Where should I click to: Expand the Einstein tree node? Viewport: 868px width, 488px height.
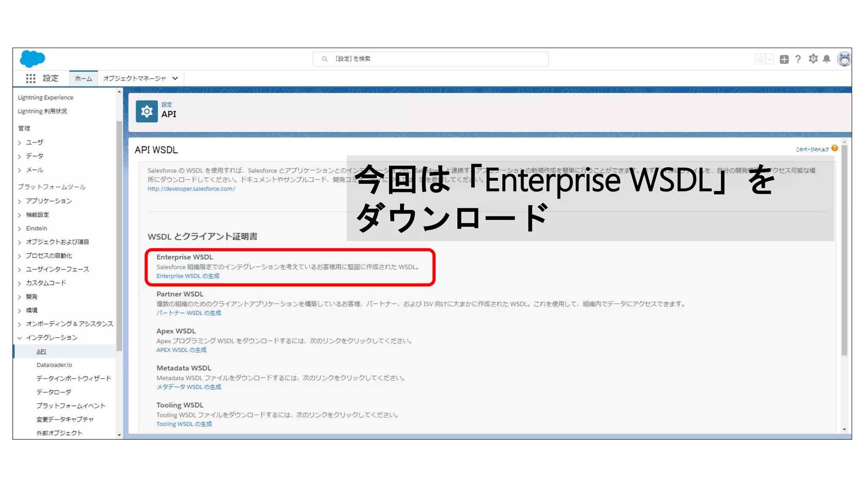coord(19,229)
